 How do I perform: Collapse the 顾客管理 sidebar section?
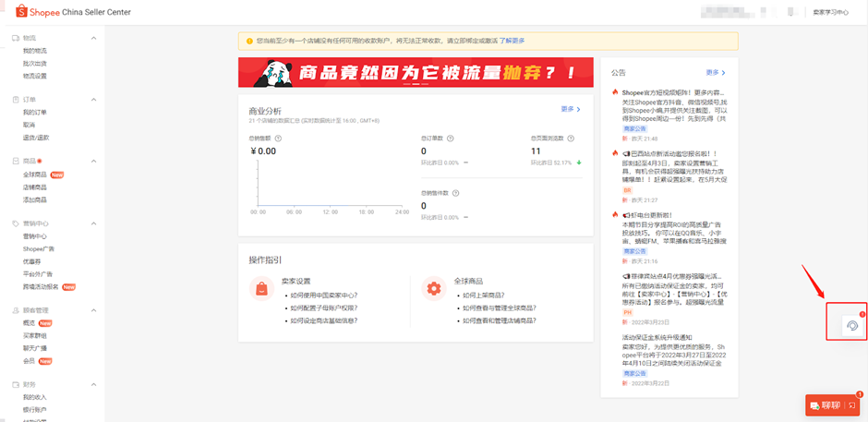point(93,310)
